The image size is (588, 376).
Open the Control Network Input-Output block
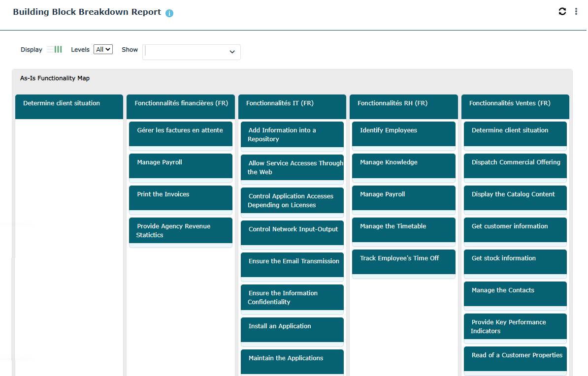[x=293, y=229]
